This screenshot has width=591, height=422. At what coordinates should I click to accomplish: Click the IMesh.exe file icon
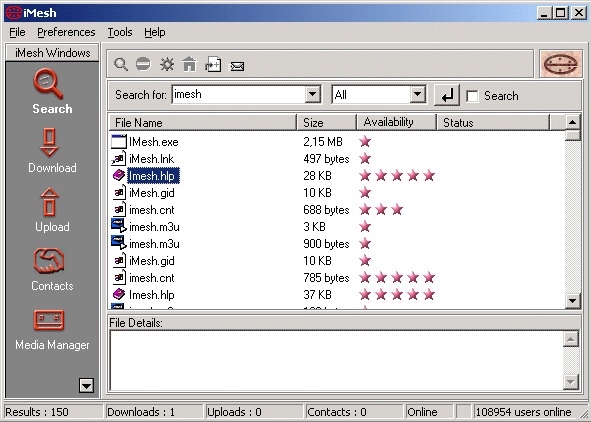tap(119, 142)
